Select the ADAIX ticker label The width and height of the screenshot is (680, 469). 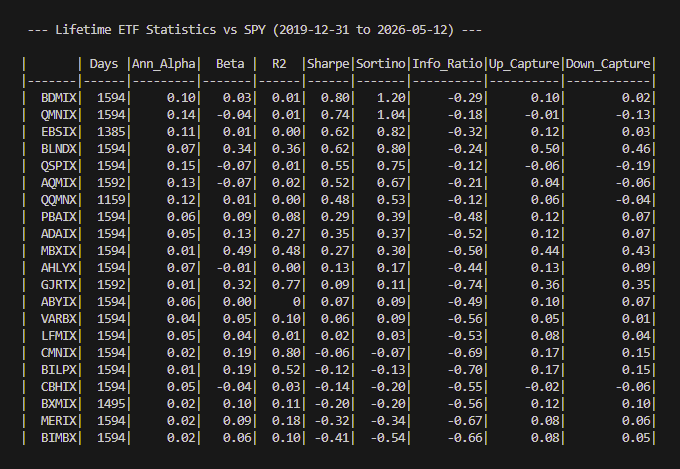[x=59, y=234]
